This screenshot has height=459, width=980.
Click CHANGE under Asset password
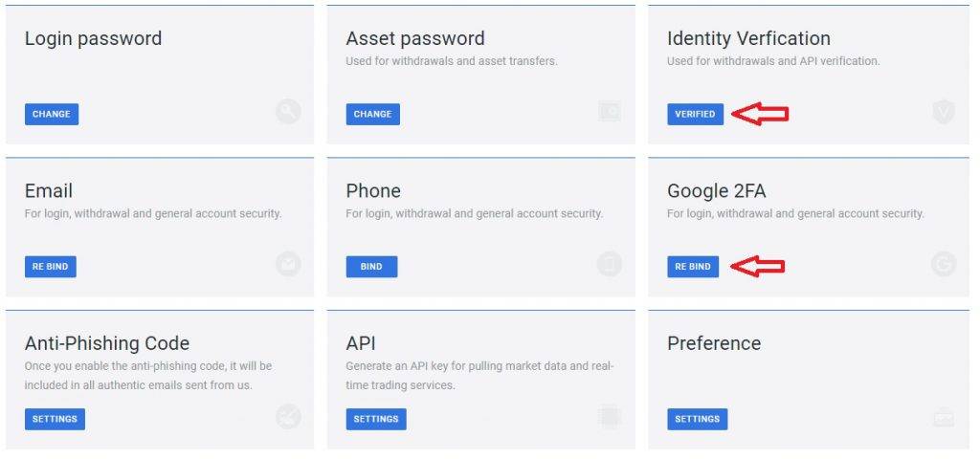[x=373, y=115]
